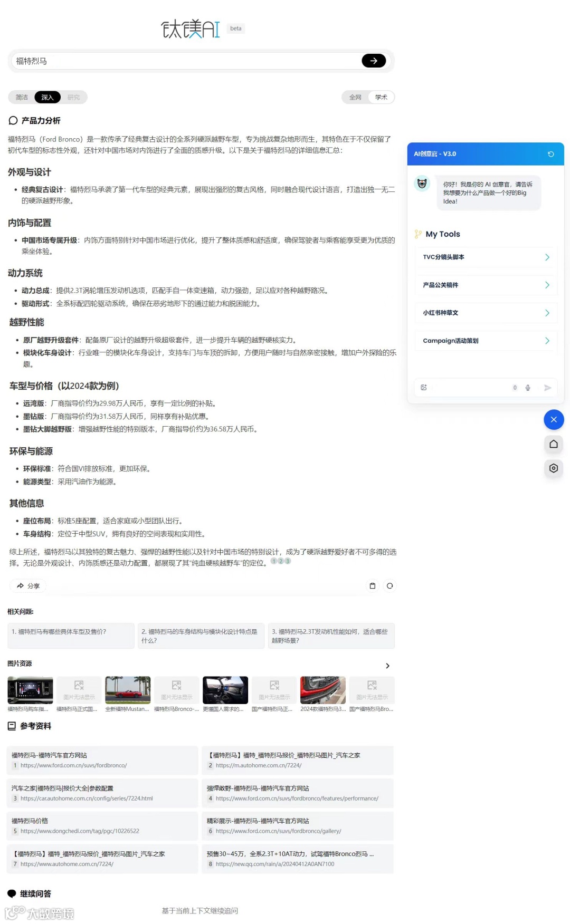The height and width of the screenshot is (924, 570).
Task: Share the answer via 分享 button
Action: tap(28, 586)
